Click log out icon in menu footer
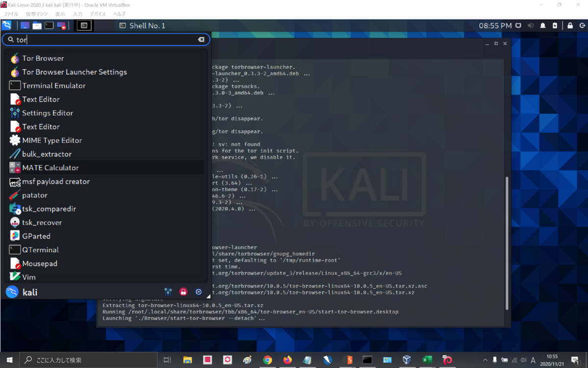588x368 pixels. 198,292
